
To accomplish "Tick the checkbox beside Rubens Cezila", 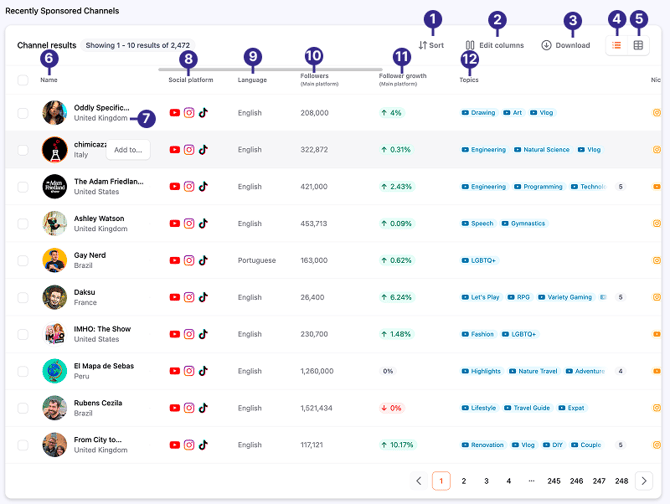I will pyautogui.click(x=23, y=408).
